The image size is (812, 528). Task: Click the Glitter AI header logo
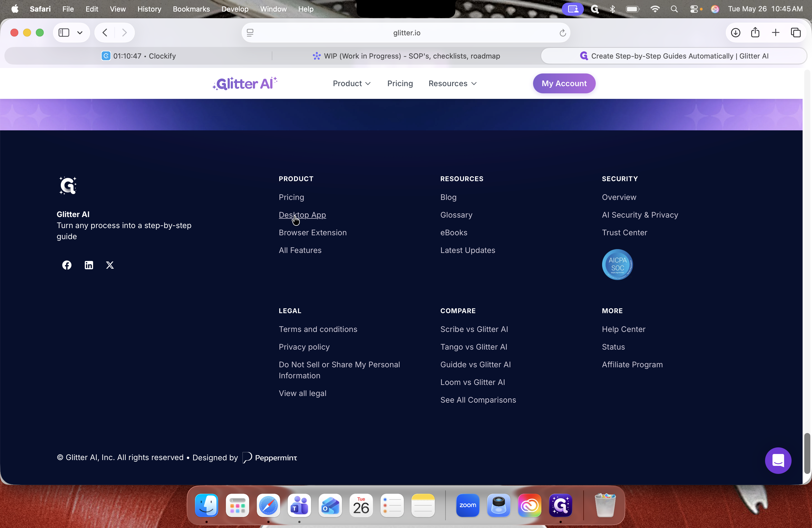[245, 83]
